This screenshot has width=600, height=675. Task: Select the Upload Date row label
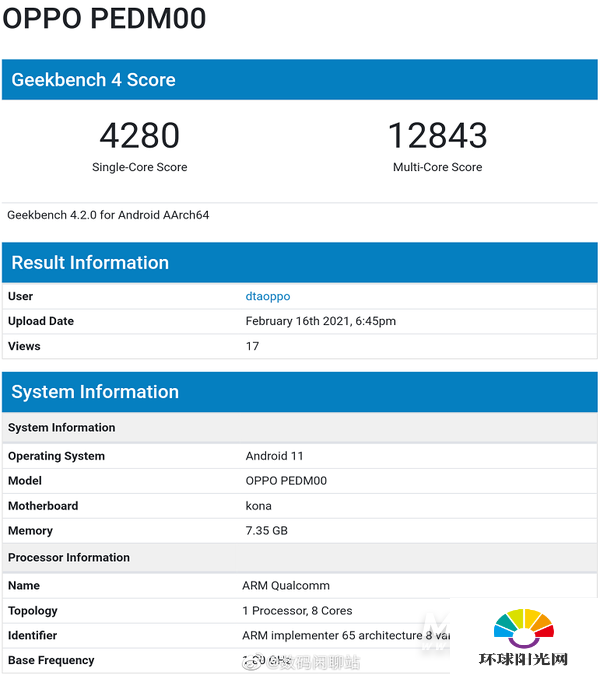pos(41,321)
